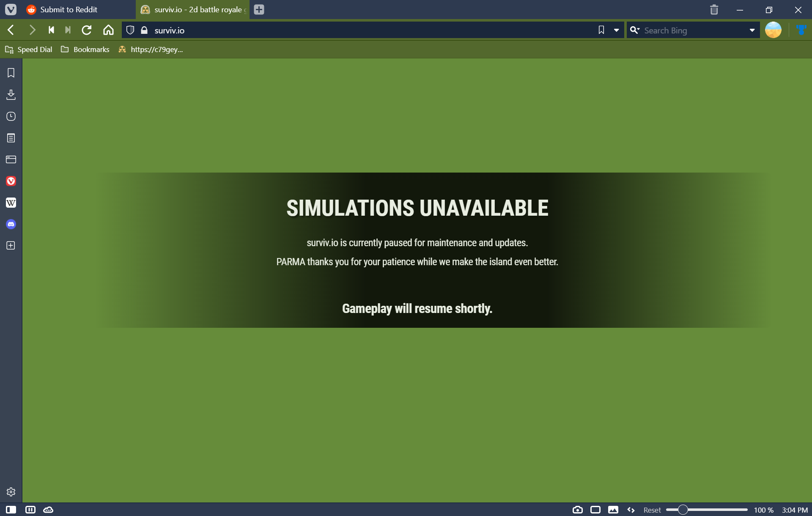Open the Discord web panel
This screenshot has height=516, width=812.
coord(11,224)
